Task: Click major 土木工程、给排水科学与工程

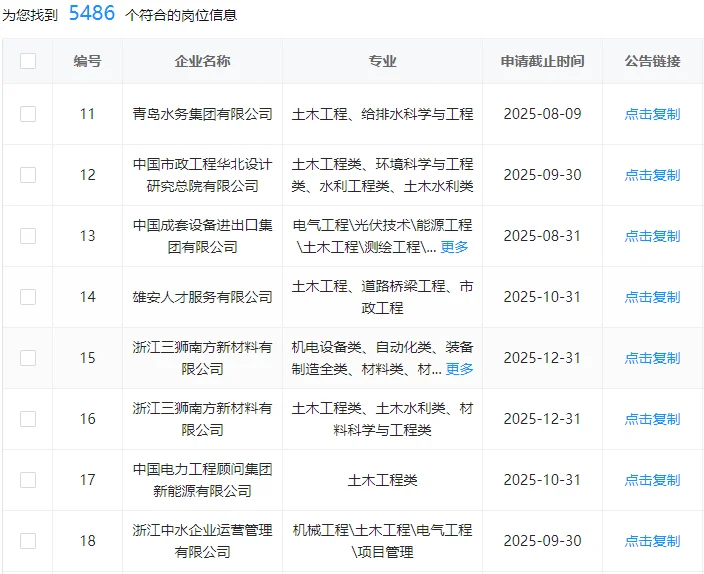Action: [383, 114]
